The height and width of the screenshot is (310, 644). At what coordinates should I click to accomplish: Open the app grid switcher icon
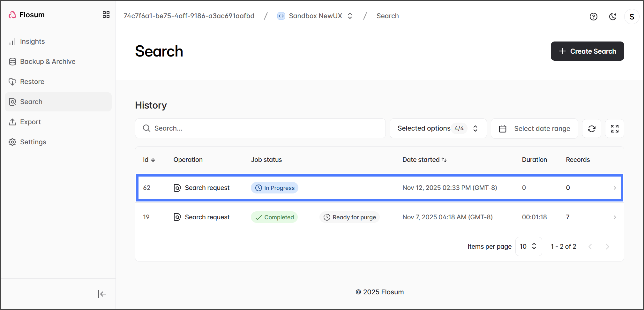(x=106, y=15)
